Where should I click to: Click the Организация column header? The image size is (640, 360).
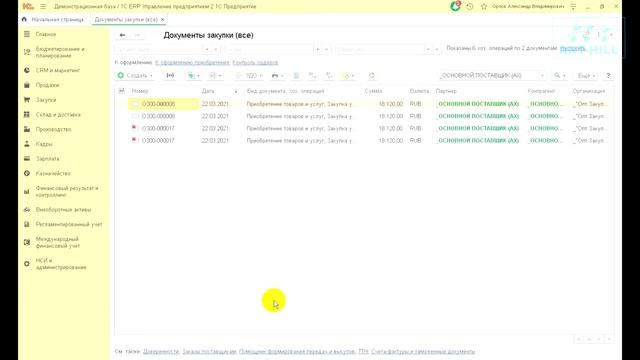tap(589, 91)
